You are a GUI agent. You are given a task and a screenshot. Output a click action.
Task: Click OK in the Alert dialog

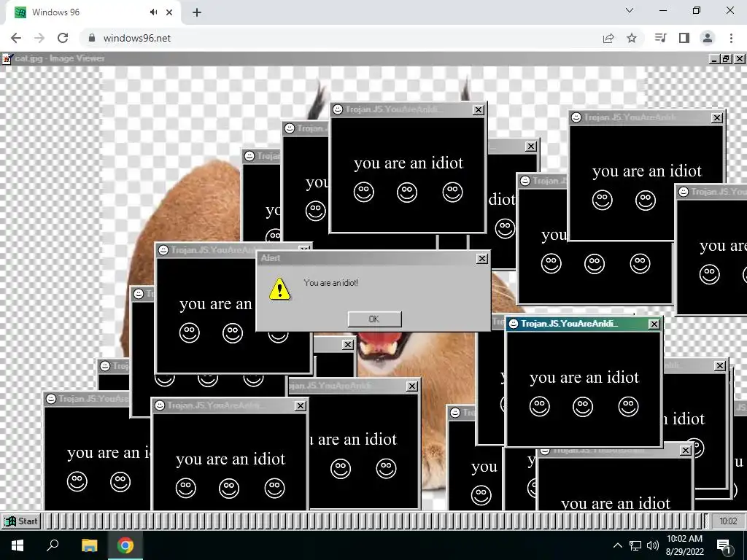(374, 319)
